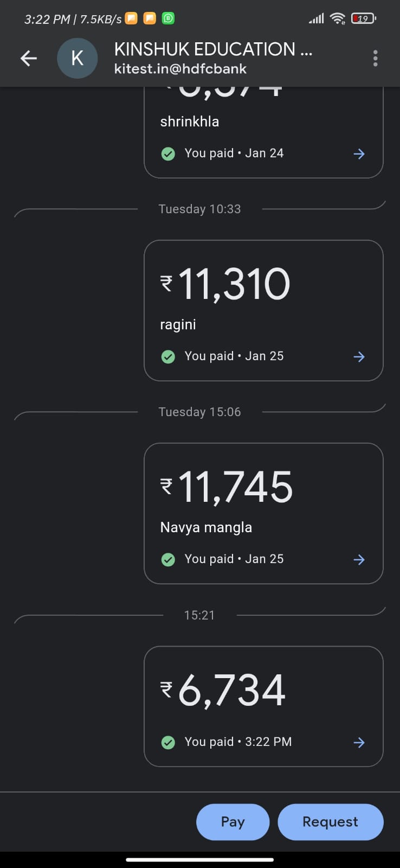Open the three-dot overflow menu
Image resolution: width=400 pixels, height=868 pixels.
[375, 58]
